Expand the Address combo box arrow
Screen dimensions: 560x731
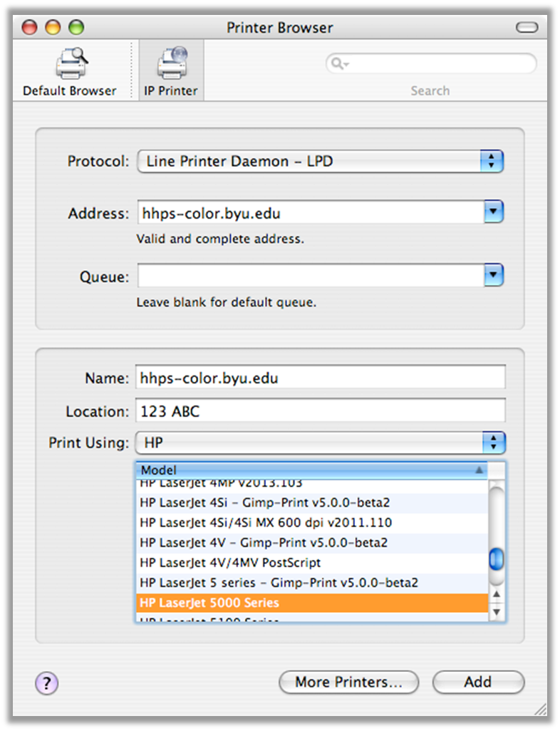[x=494, y=212]
